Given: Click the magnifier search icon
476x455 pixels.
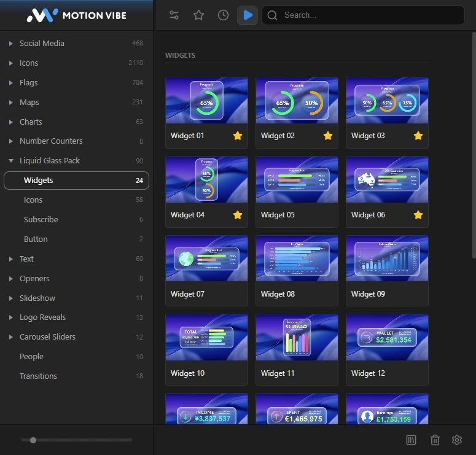Looking at the screenshot, I should coord(272,15).
